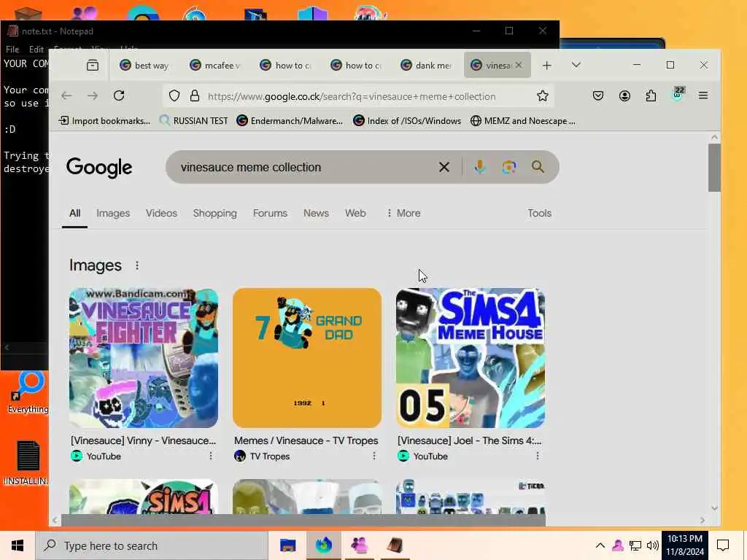The width and height of the screenshot is (747, 560).
Task: Click the Windows taskbar search box
Action: 152,545
